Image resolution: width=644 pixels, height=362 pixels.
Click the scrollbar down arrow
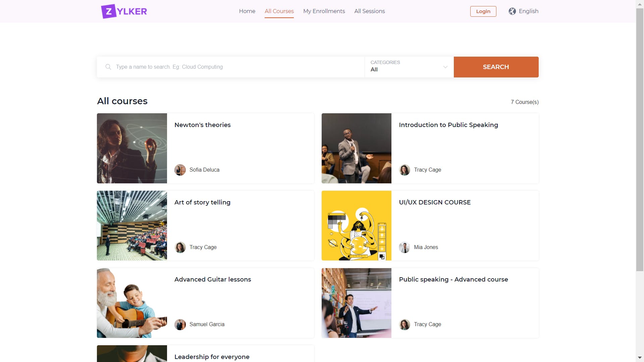[640, 358]
